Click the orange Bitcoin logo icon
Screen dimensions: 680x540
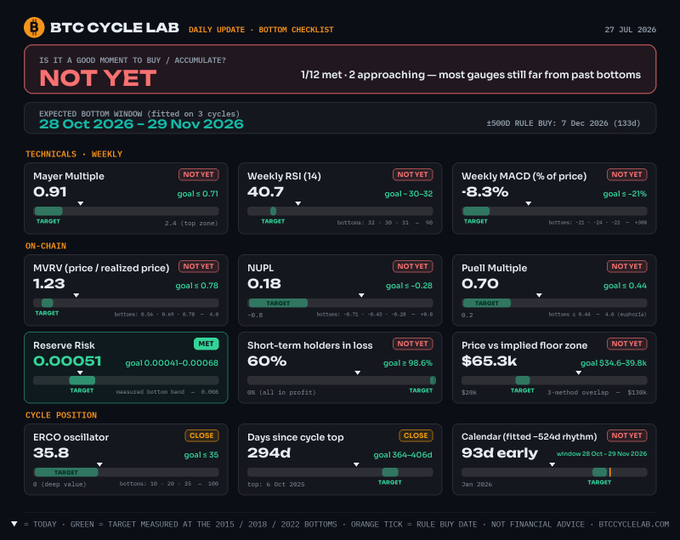(x=34, y=27)
